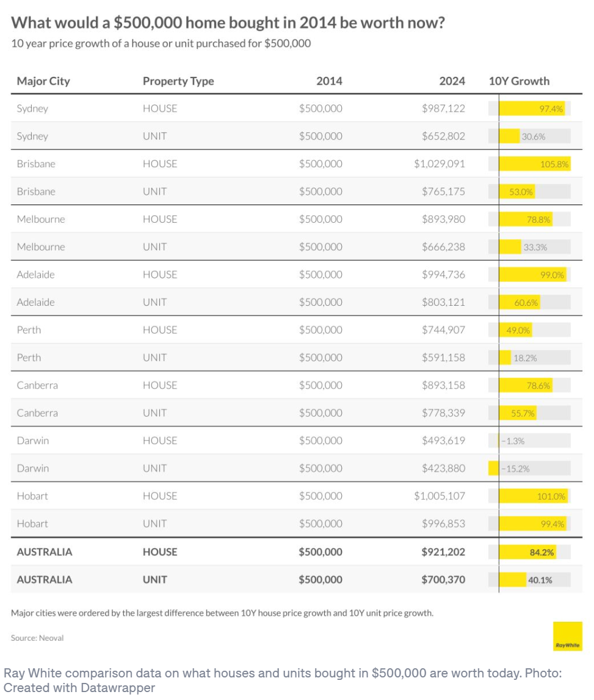Click Brisbane house 2024 value $1,029,091
This screenshot has height=700, width=594.
(x=440, y=164)
